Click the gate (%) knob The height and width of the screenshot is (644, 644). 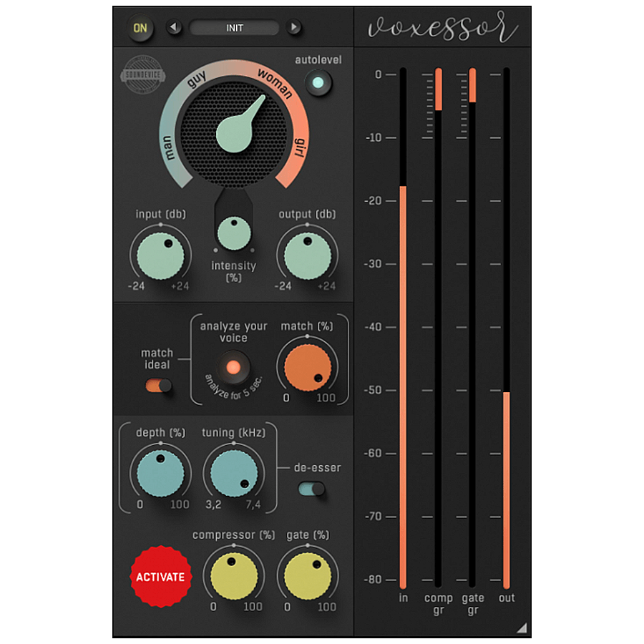(x=307, y=576)
